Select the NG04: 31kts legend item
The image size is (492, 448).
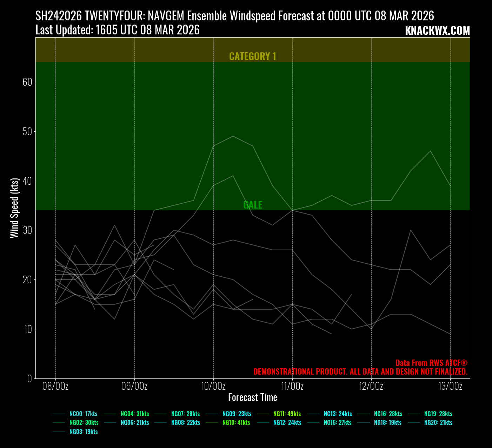tap(135, 414)
